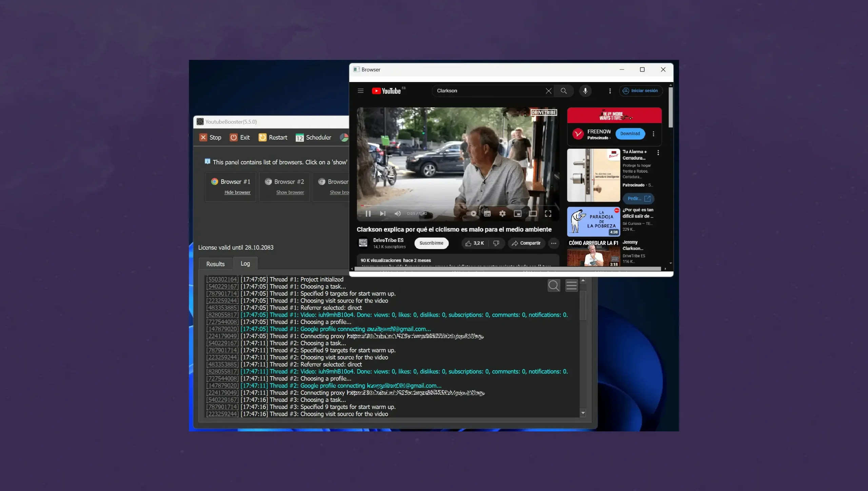This screenshot has height=491, width=868.
Task: Stop the YoutubeBooster run
Action: point(210,137)
